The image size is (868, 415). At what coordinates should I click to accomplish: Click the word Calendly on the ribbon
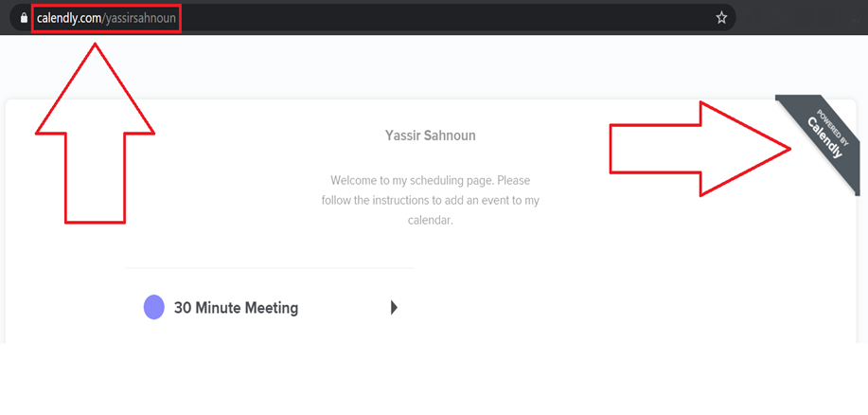[x=824, y=138]
